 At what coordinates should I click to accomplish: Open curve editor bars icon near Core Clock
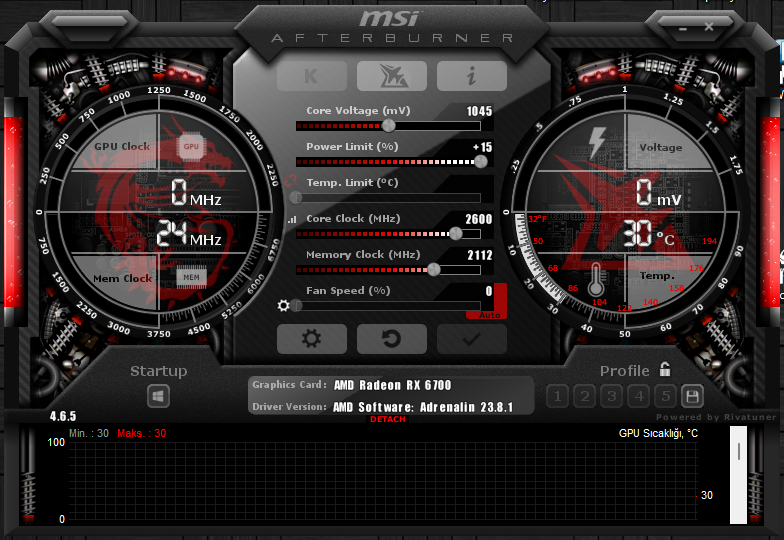point(292,219)
